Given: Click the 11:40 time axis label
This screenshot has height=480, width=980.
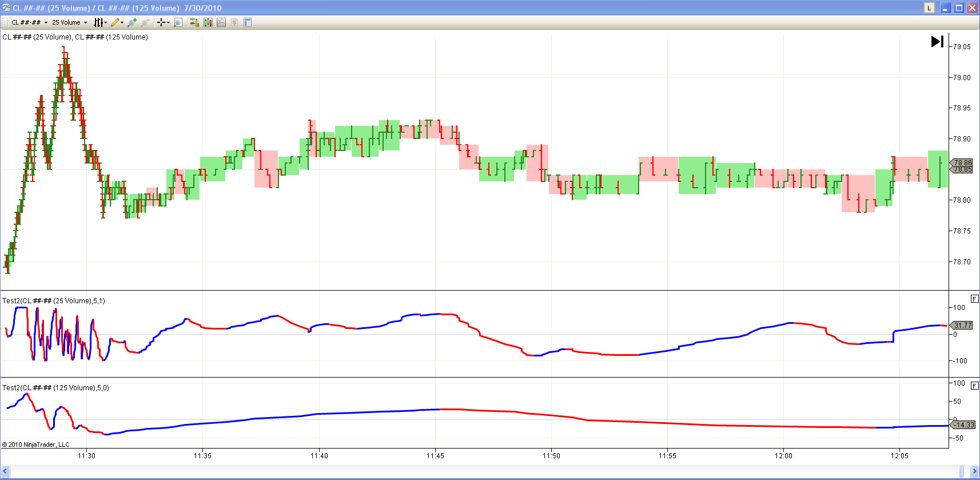Looking at the screenshot, I should (319, 456).
